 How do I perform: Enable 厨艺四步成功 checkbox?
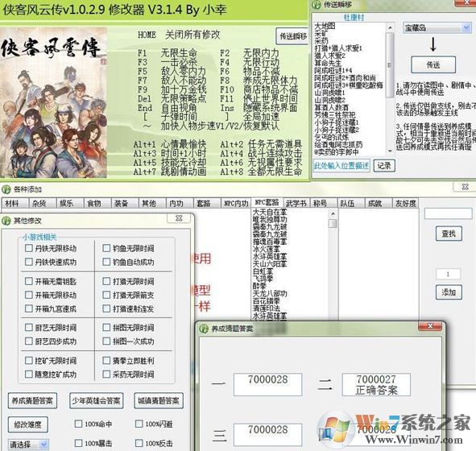29,341
